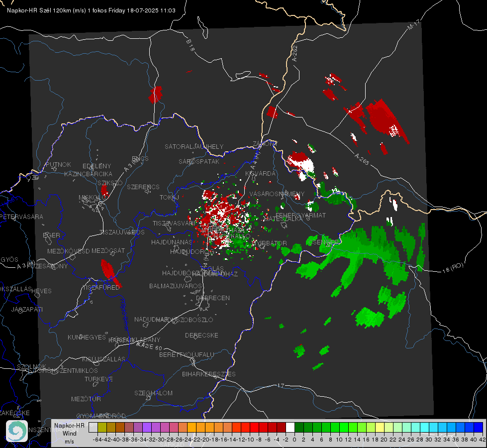
Task: Click the radar title text with date 18-07-2025
Action: click(x=91, y=10)
